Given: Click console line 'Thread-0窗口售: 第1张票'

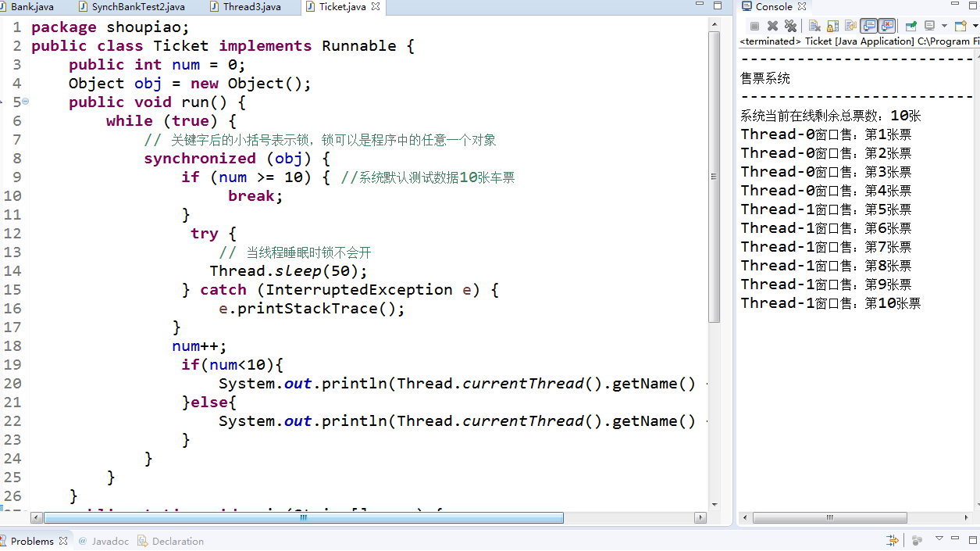Looking at the screenshot, I should (x=826, y=134).
